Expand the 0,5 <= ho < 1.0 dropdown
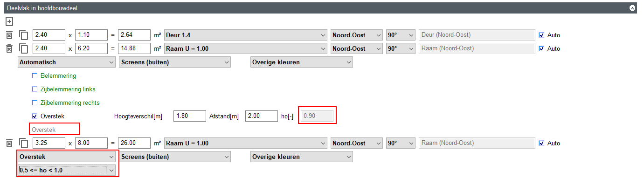Viewport: 644px width, 178px height. click(66, 170)
